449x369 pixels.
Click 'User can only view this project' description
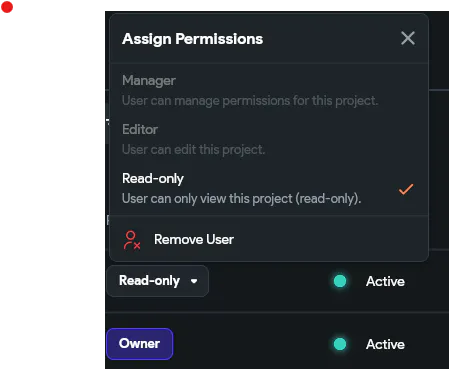tap(242, 198)
